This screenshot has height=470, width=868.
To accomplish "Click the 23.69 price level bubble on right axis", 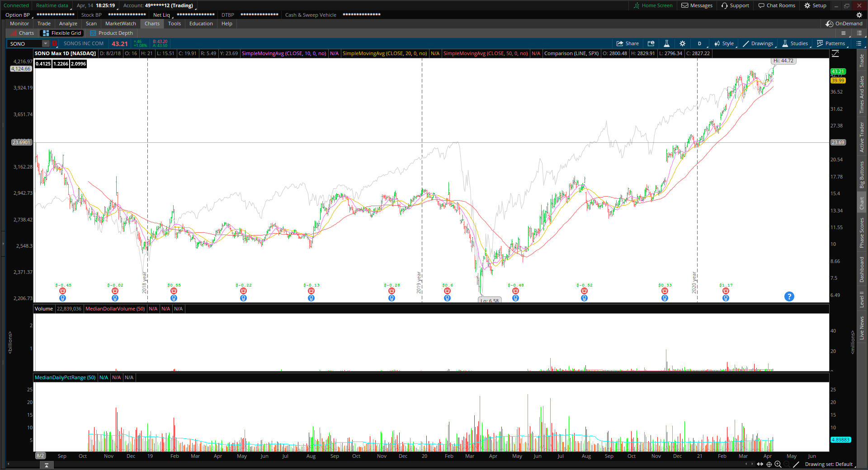I will pos(838,142).
